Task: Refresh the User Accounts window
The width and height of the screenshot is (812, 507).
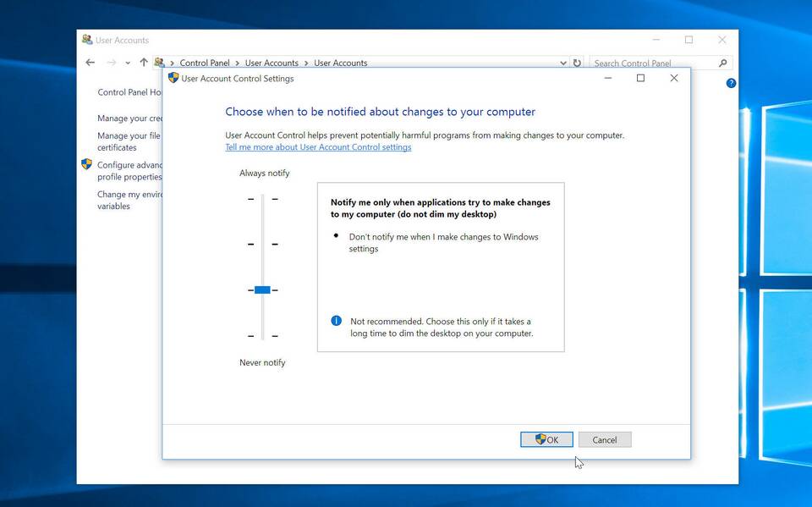Action: coord(577,63)
